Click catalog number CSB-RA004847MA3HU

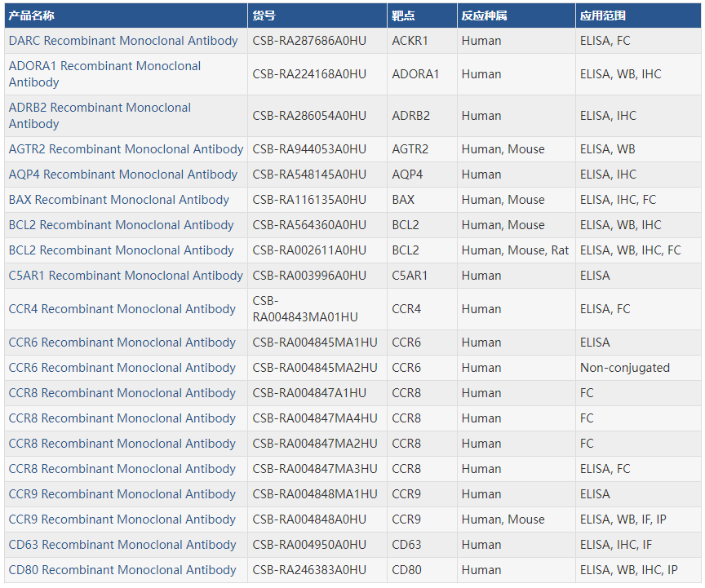(x=315, y=469)
